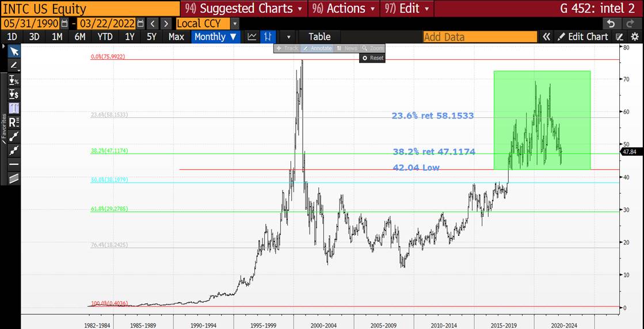Step date range forward with right chevron
This screenshot has height=329, width=644.
166,24
